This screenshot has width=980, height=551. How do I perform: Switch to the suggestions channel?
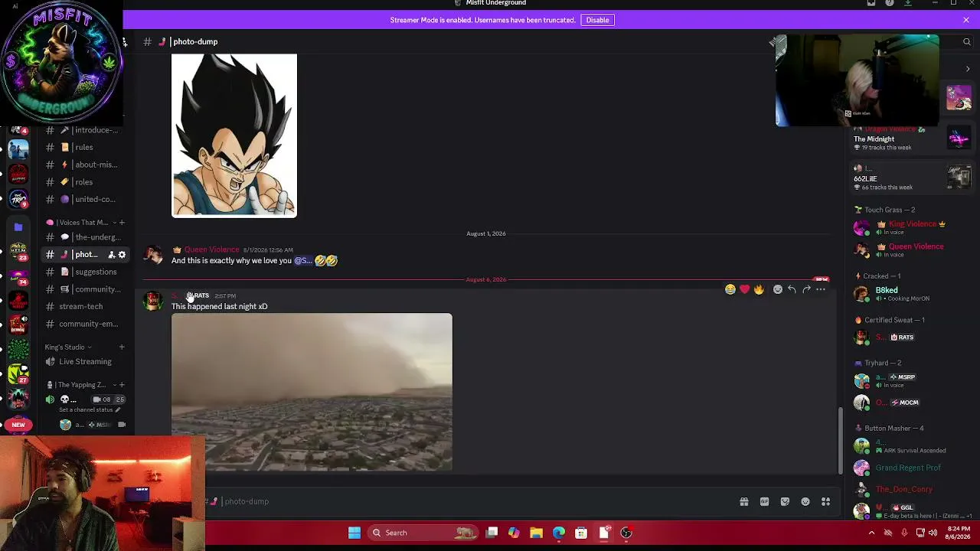86,272
